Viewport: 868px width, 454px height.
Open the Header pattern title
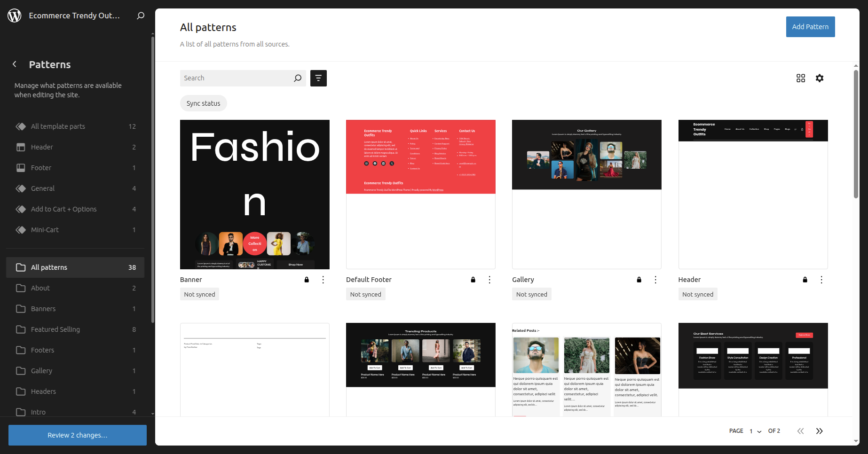click(689, 280)
